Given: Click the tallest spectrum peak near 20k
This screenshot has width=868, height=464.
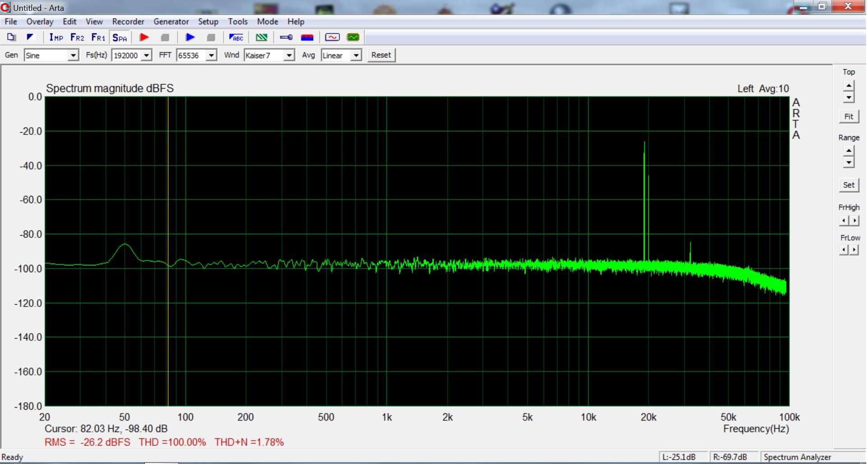Looking at the screenshot, I should 644,201.
